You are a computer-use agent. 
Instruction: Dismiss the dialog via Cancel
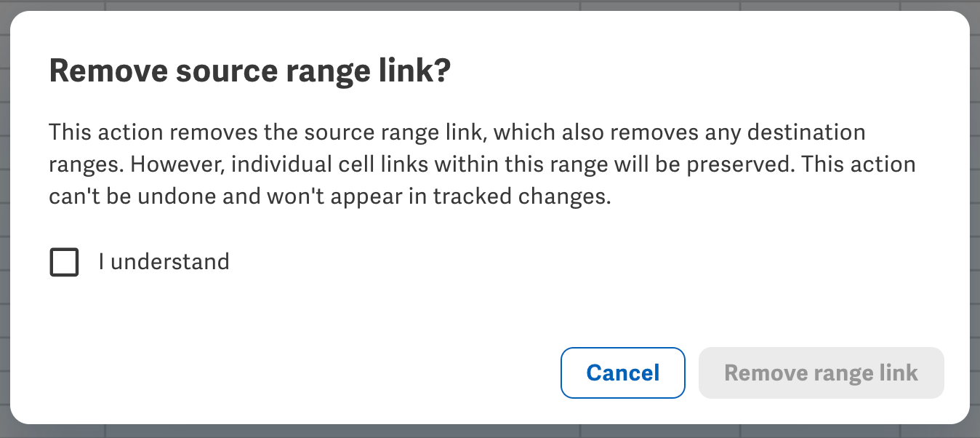point(622,373)
